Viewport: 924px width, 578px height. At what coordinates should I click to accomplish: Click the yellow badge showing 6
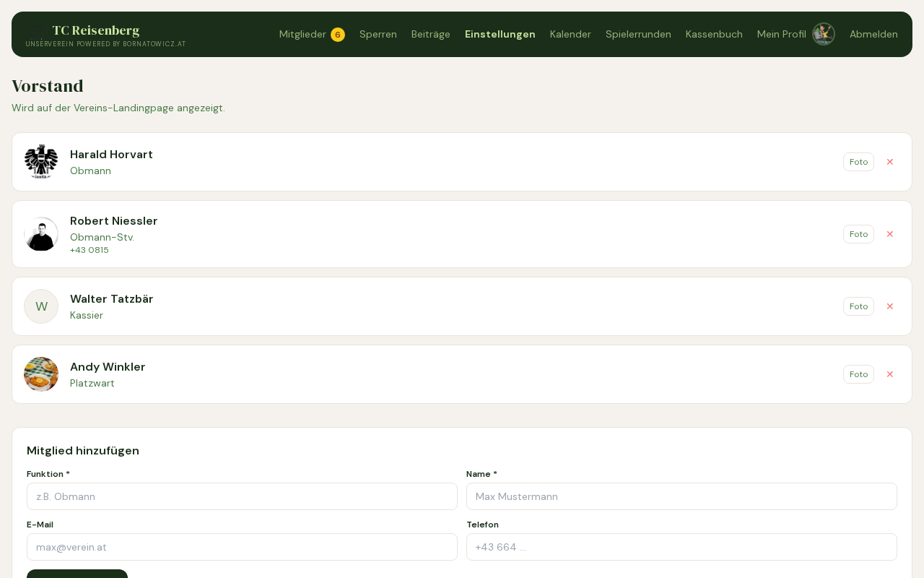pyautogui.click(x=338, y=35)
